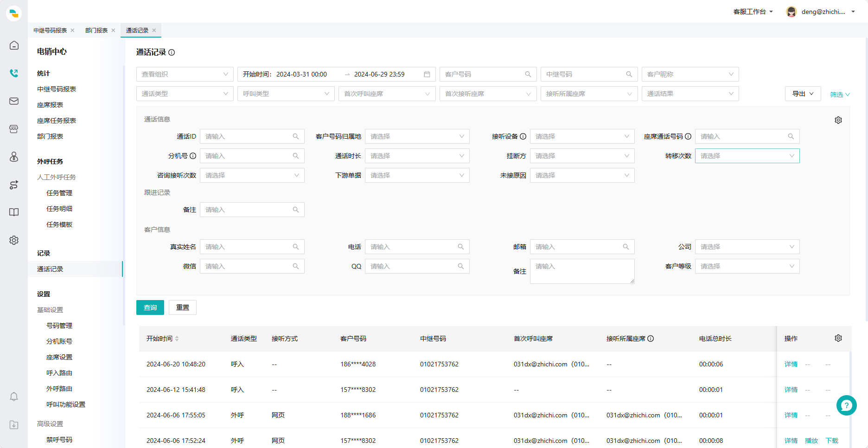Click info icon in 接听所属座席 column header
The image size is (868, 448).
tap(651, 339)
